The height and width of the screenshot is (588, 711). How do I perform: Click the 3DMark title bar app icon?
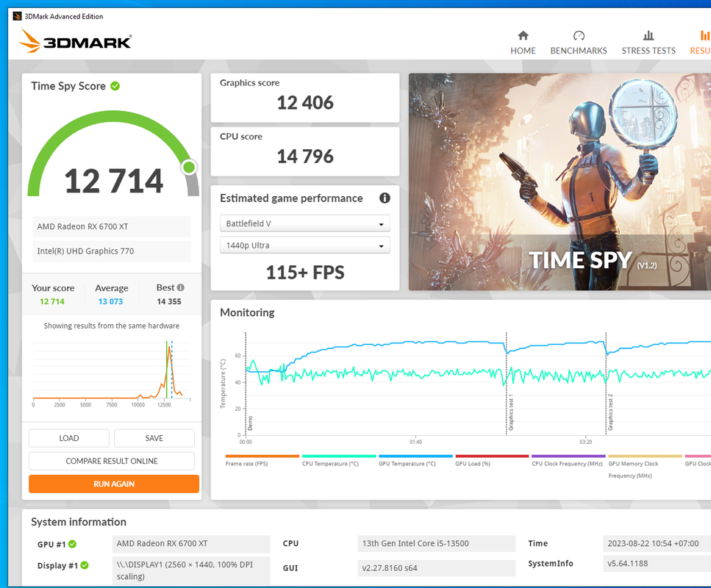coord(17,16)
